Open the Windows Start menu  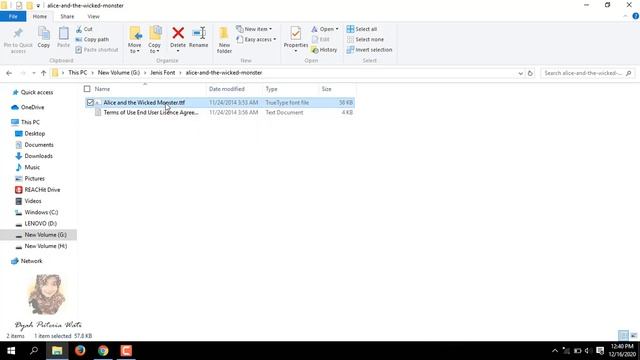[11, 351]
